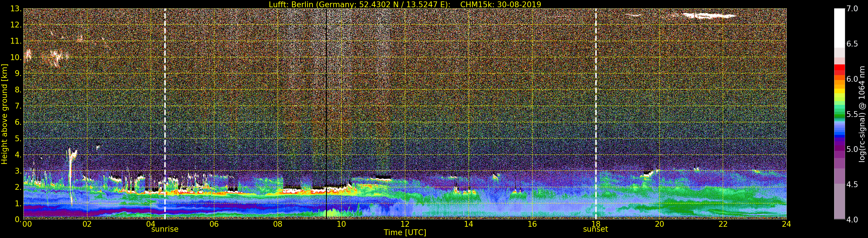Screen dimensions: 868x238
Task: Click the 'sunset' label
Action: 596,229
